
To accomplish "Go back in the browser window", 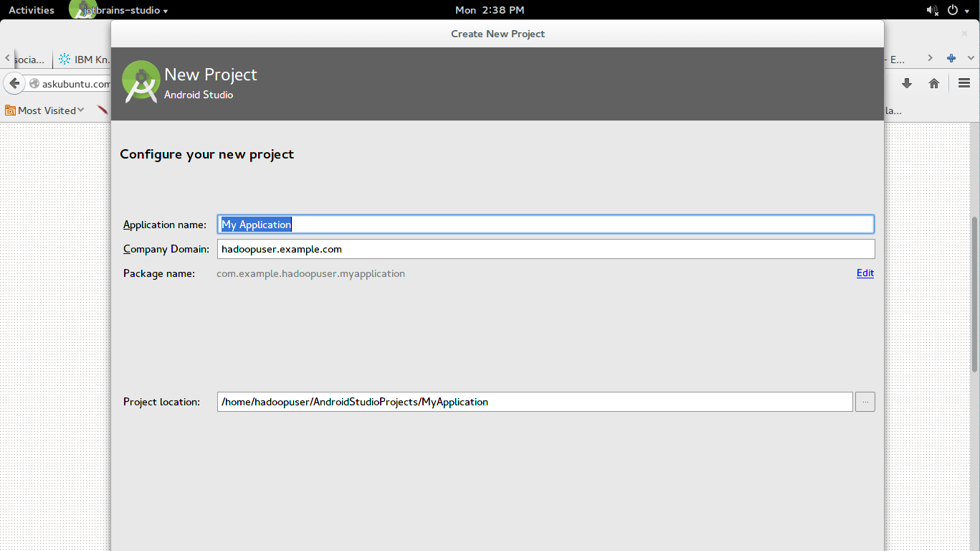I will [x=14, y=83].
